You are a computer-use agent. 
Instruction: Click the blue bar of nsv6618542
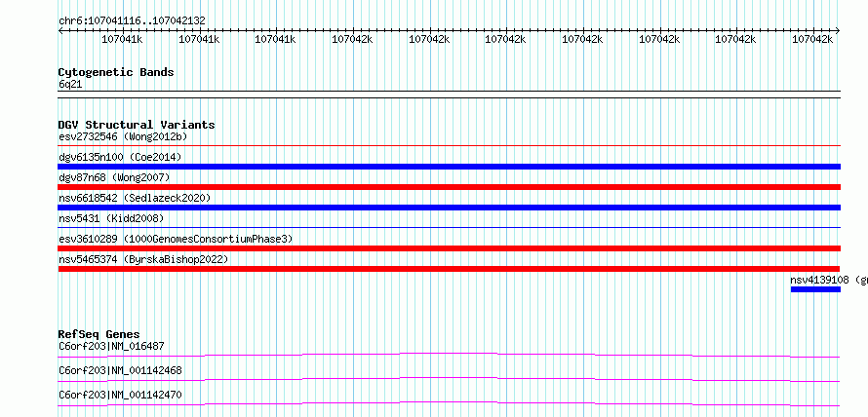[449, 208]
